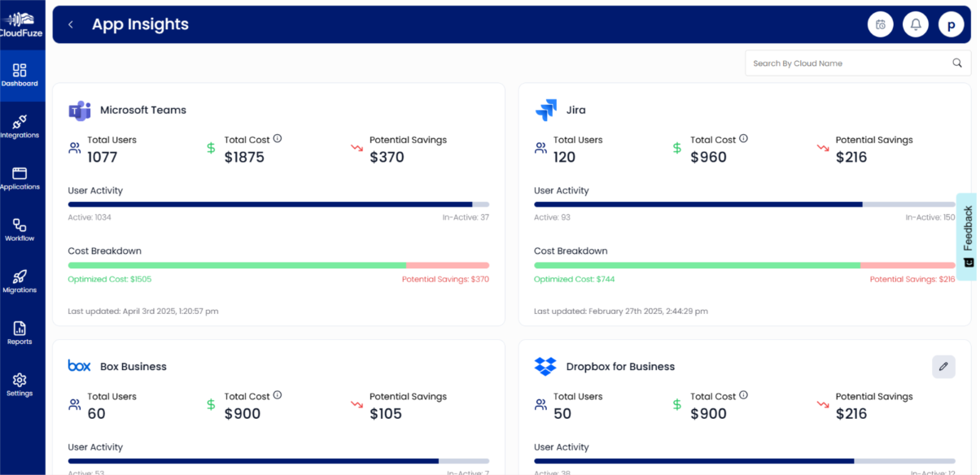980x475 pixels.
Task: Open the calendar schedule icon in header
Action: coord(881,24)
